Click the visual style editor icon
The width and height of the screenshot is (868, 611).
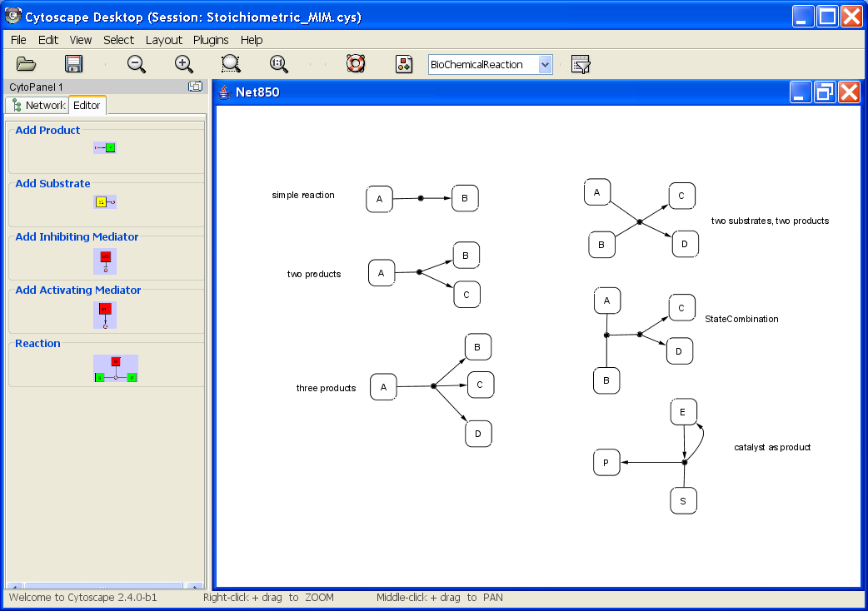tap(581, 65)
